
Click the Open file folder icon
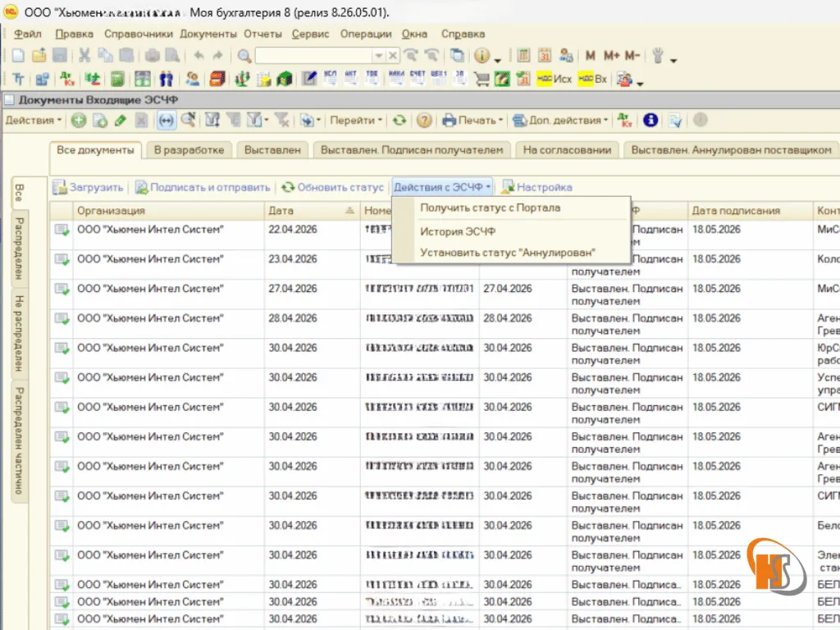39,55
